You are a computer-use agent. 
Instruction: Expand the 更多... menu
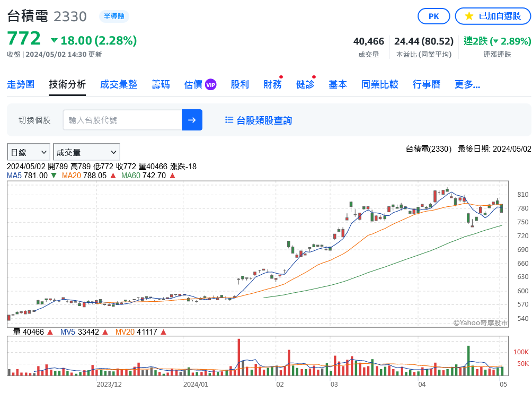pyautogui.click(x=467, y=84)
